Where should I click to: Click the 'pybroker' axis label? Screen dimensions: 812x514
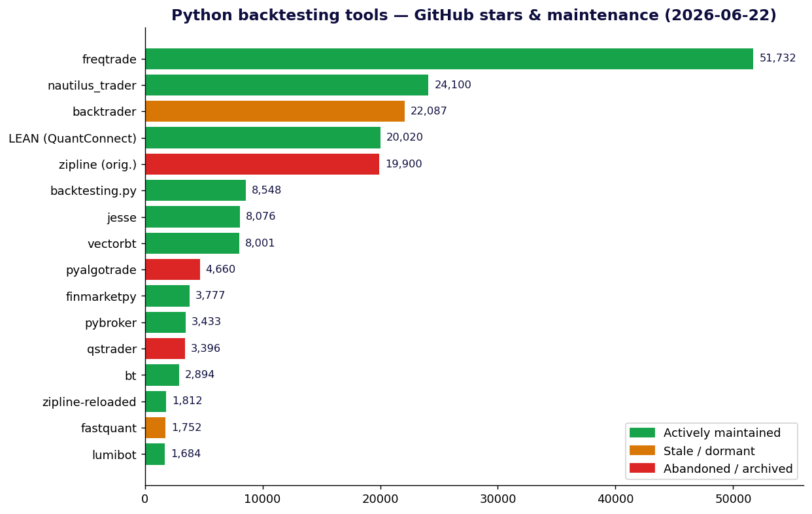111,323
